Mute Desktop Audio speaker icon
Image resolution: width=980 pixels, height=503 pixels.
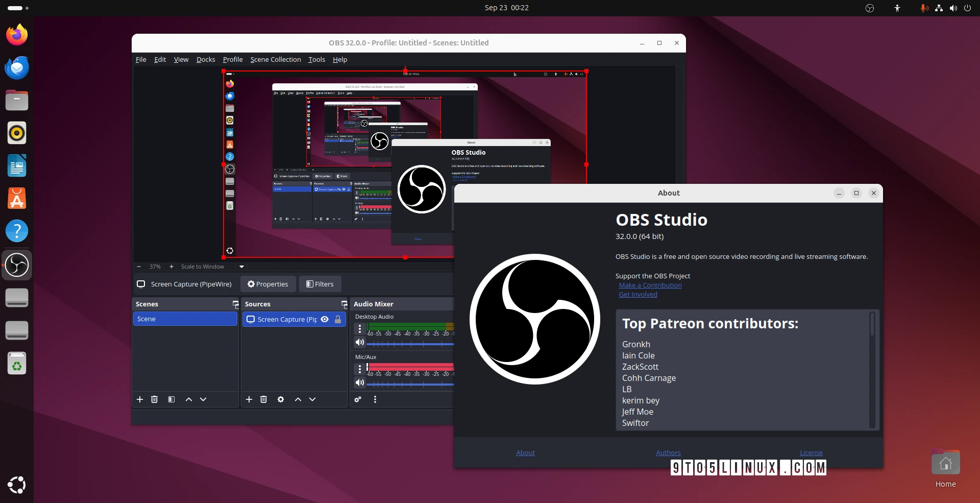pyautogui.click(x=360, y=342)
